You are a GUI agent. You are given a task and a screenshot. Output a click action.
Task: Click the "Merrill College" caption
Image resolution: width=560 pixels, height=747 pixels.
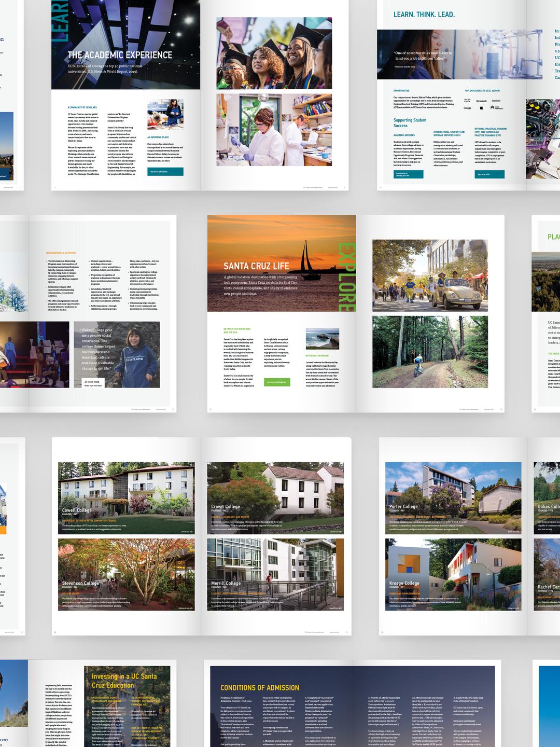[226, 583]
